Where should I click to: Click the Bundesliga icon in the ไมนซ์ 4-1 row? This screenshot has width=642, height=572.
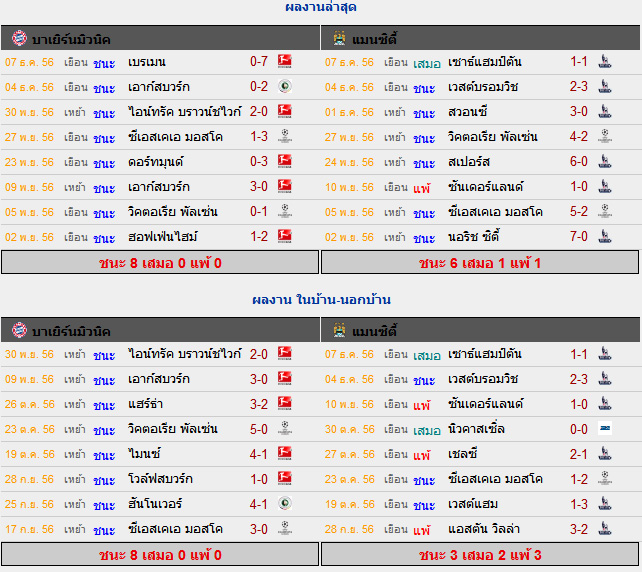285,453
